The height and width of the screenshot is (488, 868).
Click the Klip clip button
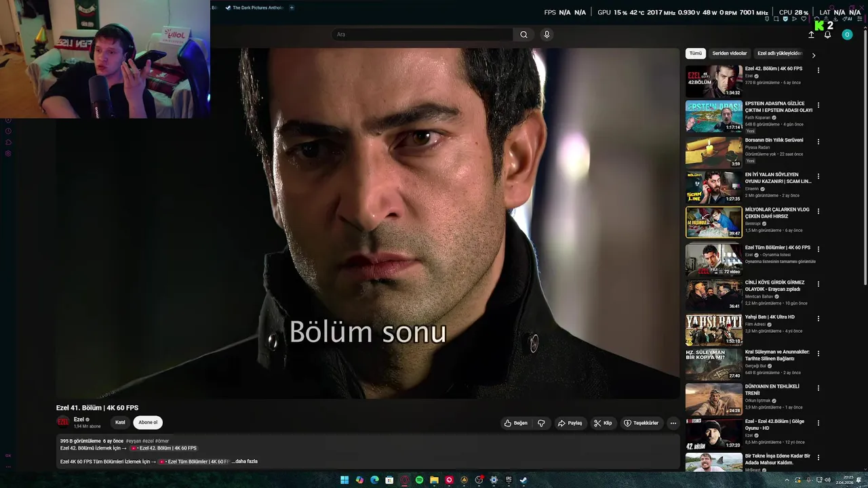tap(603, 423)
